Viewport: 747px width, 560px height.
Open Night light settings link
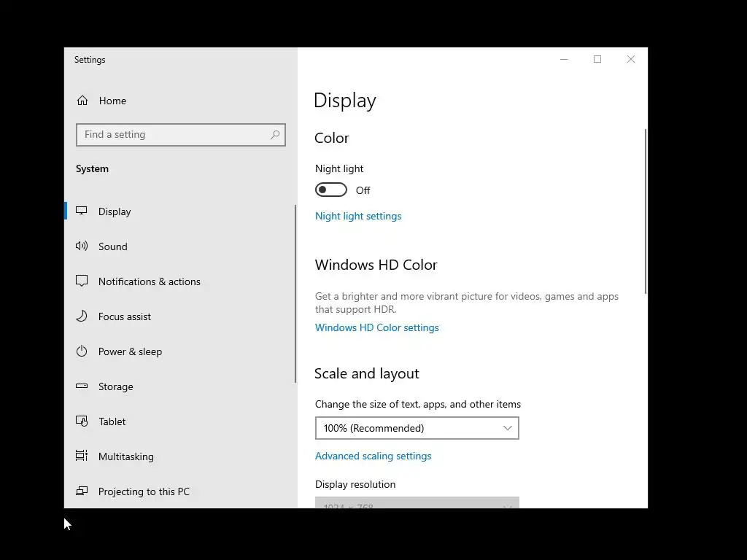(x=358, y=216)
